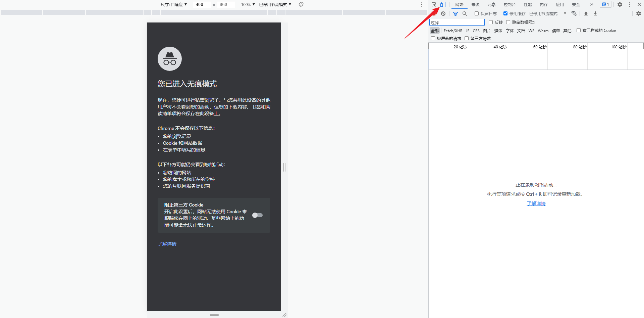Open network panel settings gear
Viewport: 644px width, 318px height.
pos(639,13)
